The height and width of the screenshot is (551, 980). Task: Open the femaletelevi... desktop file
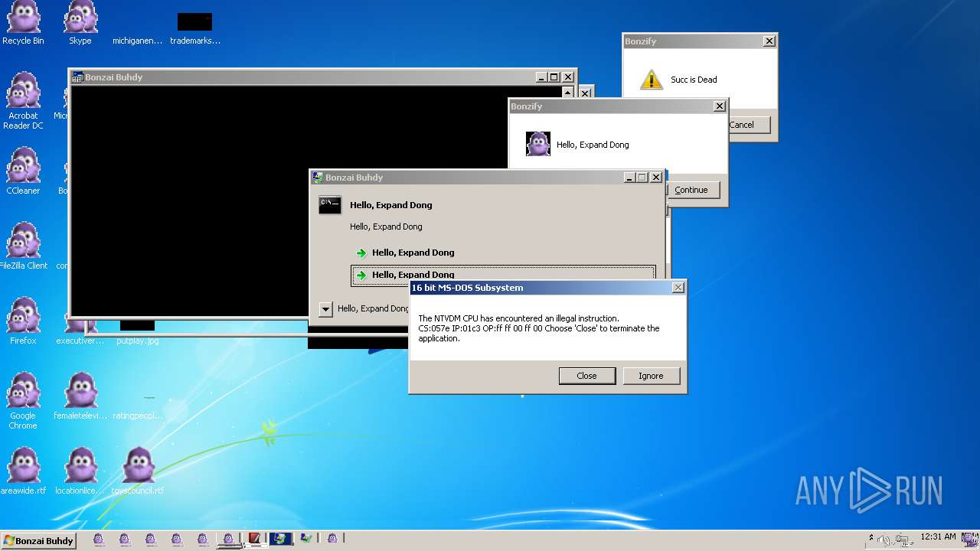(80, 396)
